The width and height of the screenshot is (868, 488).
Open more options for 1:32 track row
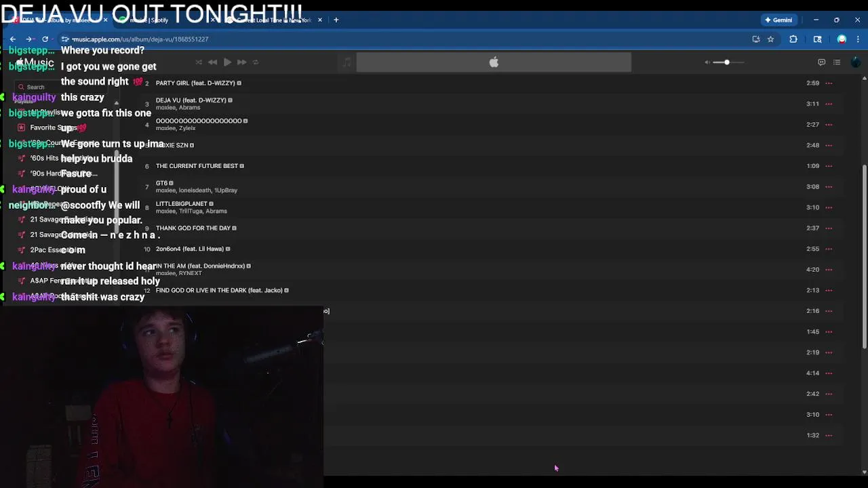(x=829, y=435)
